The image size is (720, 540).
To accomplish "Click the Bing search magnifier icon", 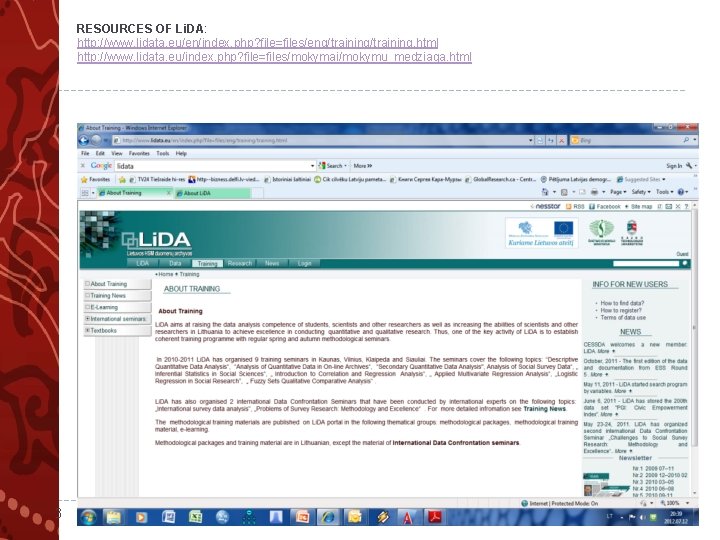I will (686, 140).
